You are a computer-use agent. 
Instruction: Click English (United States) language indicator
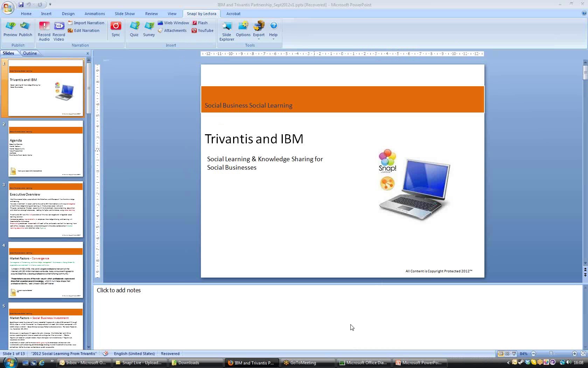pos(134,354)
